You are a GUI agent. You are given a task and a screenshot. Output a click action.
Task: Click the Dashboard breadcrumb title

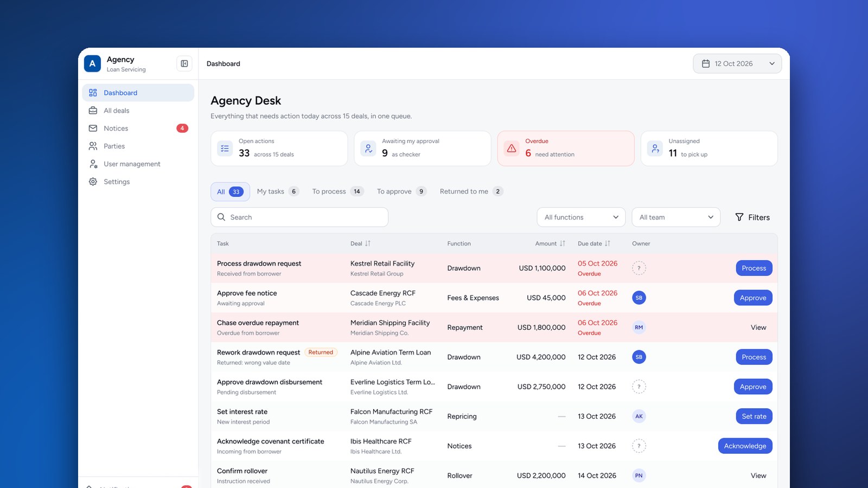(x=224, y=63)
